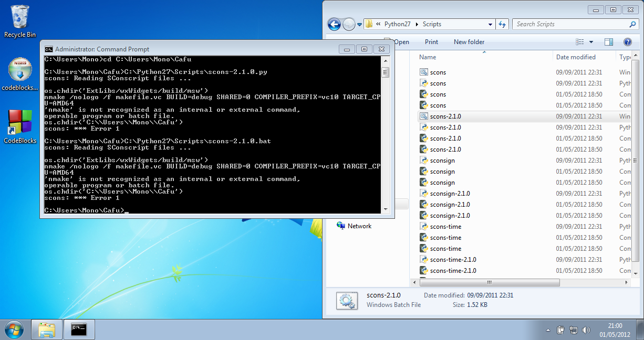Select the Recycle Bin desktop icon
644x340 pixels.
click(x=20, y=22)
